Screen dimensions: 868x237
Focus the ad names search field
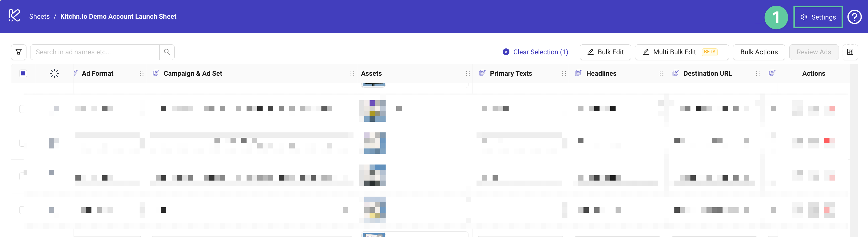tap(94, 52)
